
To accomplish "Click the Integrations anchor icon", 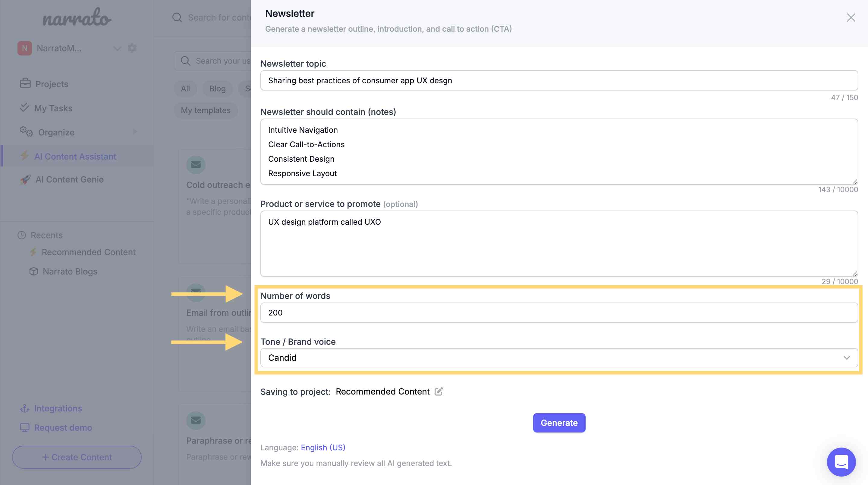I will (x=25, y=408).
